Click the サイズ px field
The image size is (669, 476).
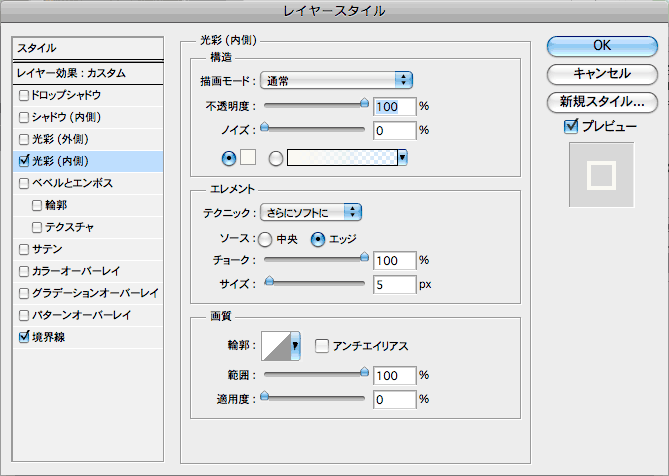tap(395, 284)
